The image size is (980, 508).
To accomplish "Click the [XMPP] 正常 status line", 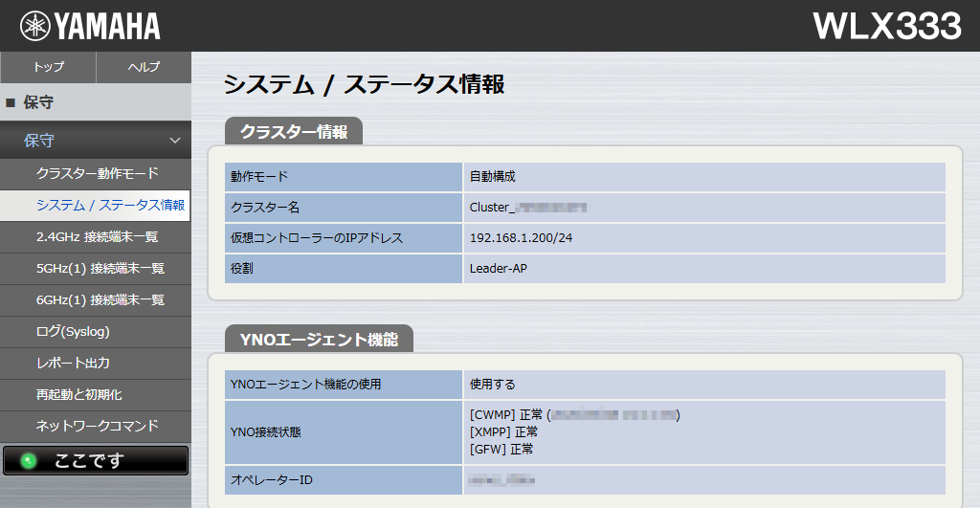I will pos(503,431).
